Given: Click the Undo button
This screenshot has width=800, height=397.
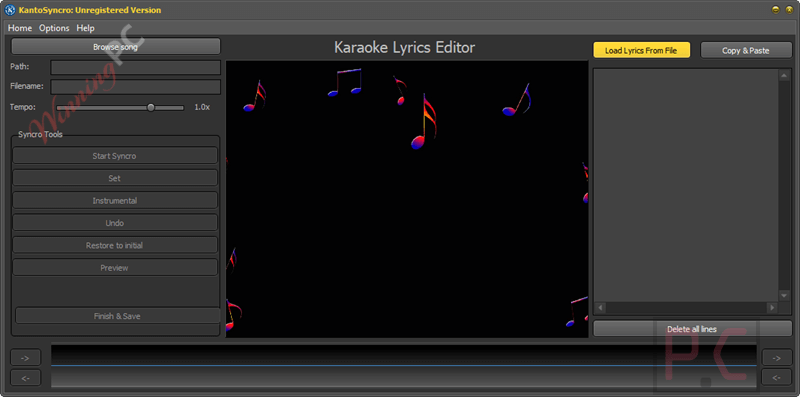Looking at the screenshot, I should coord(115,223).
